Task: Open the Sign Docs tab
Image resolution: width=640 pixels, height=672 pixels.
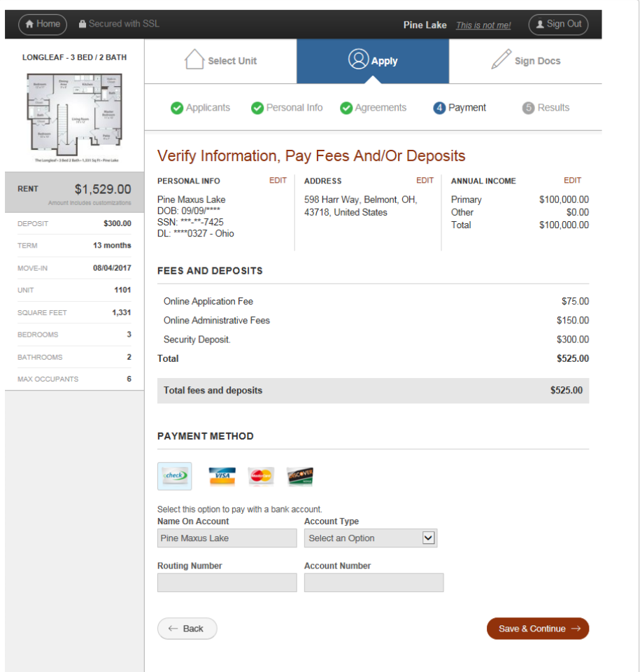Action: 525,61
